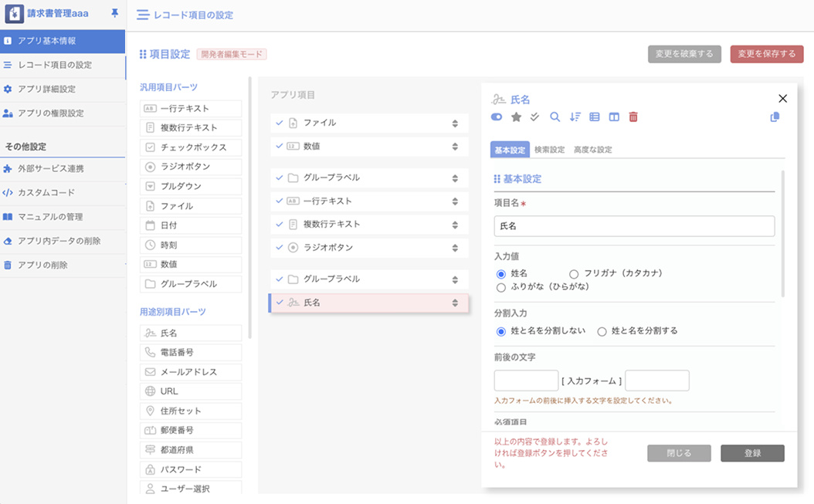This screenshot has height=504, width=814.
Task: Open アプリ詳細設定 in sidebar
Action: [x=63, y=89]
